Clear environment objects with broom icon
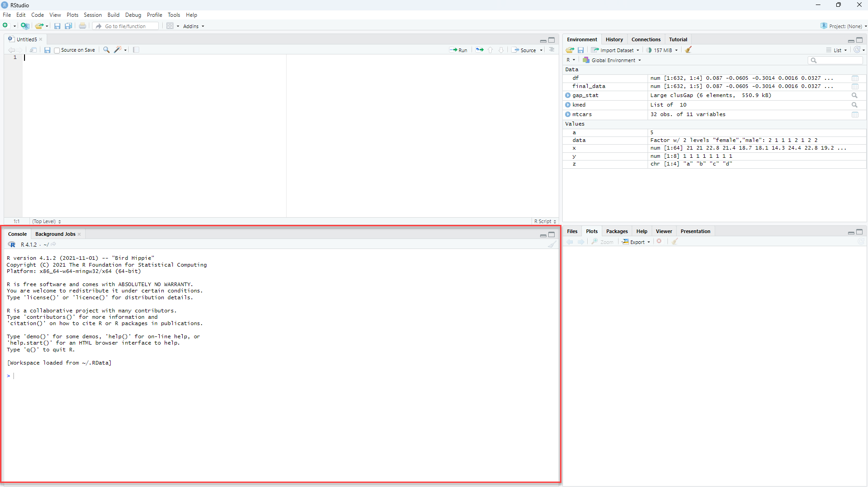 pyautogui.click(x=688, y=50)
